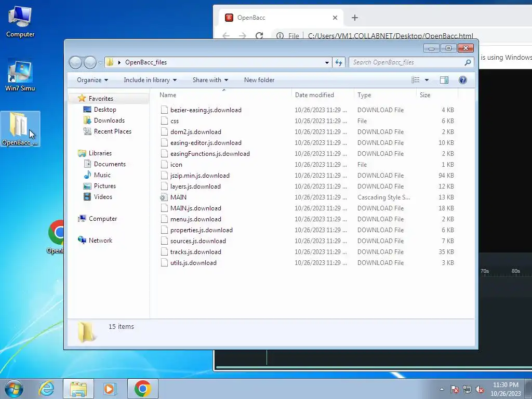Select the OpenBacc_ folder on the desktop
Screen dimensions: 532x399
(x=20, y=129)
